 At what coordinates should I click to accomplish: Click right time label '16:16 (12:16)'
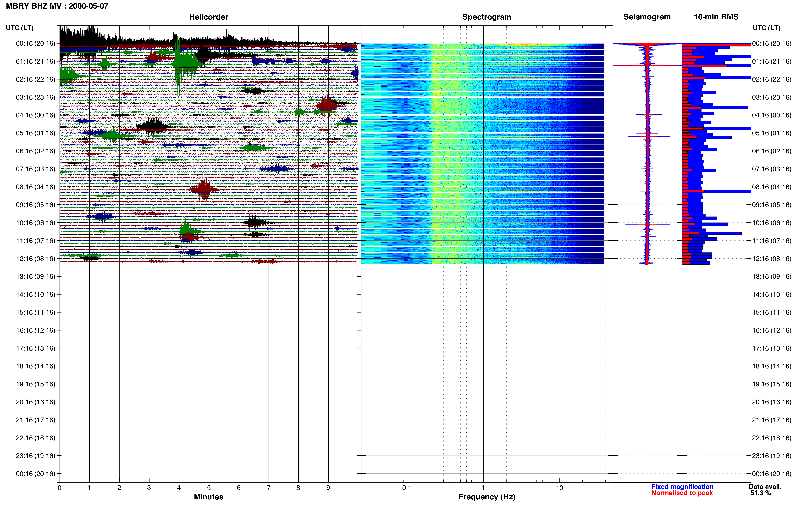pyautogui.click(x=772, y=330)
